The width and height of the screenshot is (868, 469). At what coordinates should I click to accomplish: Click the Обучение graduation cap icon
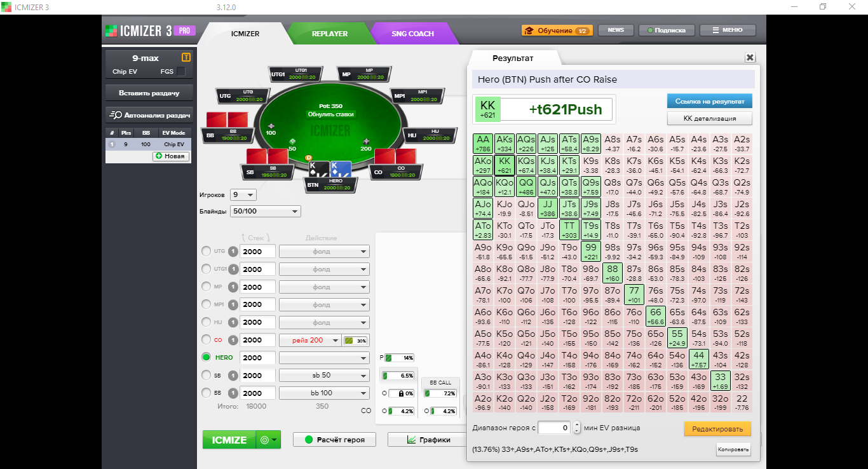[x=529, y=31]
